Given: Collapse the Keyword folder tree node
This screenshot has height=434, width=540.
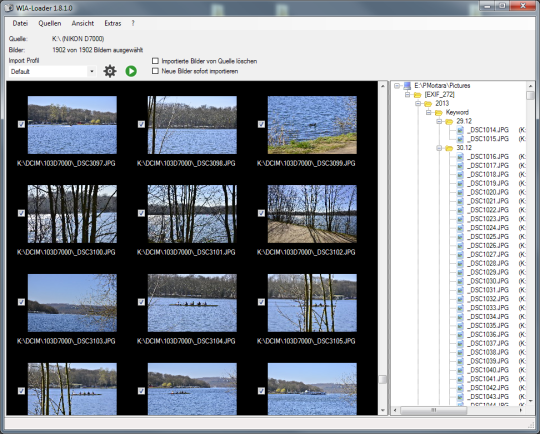Looking at the screenshot, I should click(x=428, y=112).
